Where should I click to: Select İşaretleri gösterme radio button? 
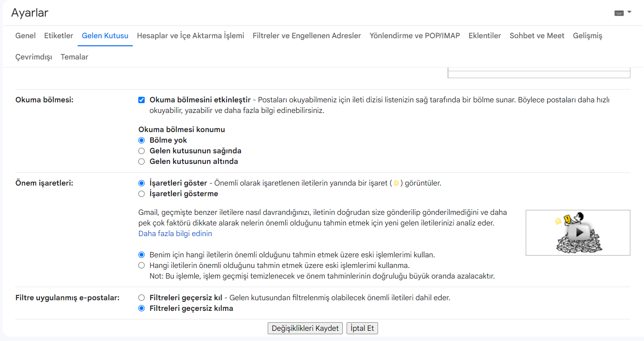pyautogui.click(x=142, y=194)
